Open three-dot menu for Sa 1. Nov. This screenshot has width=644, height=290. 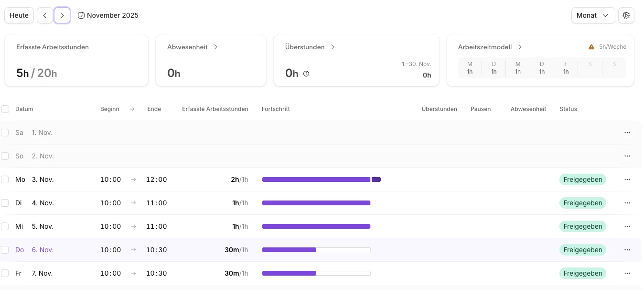click(627, 133)
